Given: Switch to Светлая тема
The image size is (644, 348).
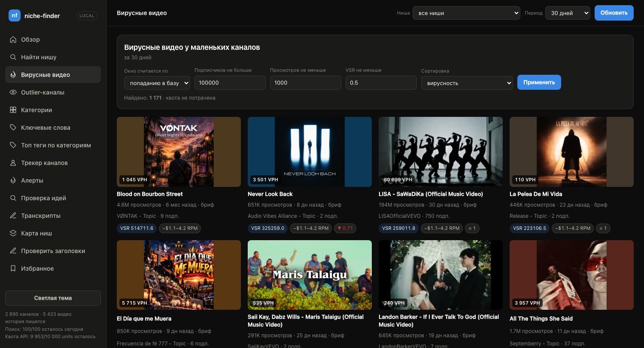Looking at the screenshot, I should [x=53, y=298].
